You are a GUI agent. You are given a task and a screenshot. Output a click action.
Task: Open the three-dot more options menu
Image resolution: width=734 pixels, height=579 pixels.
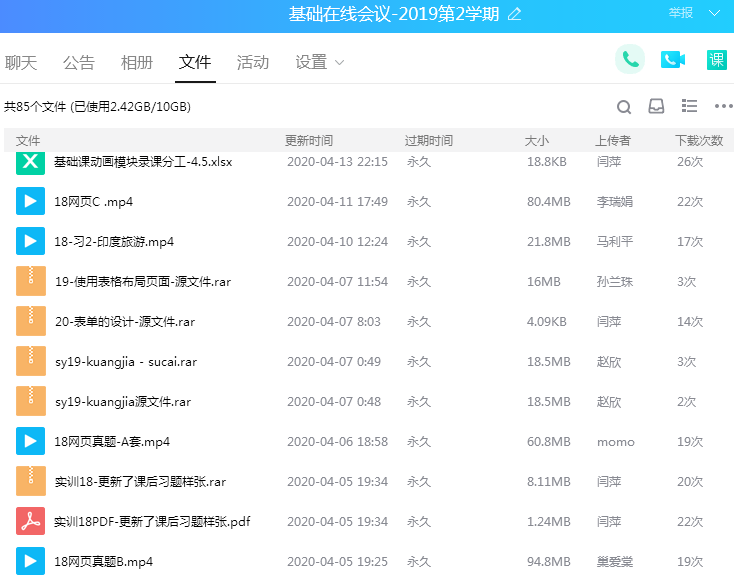[x=723, y=107]
